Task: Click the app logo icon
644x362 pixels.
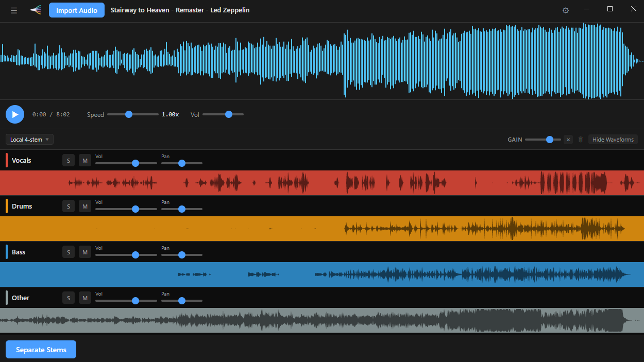Action: pos(36,10)
